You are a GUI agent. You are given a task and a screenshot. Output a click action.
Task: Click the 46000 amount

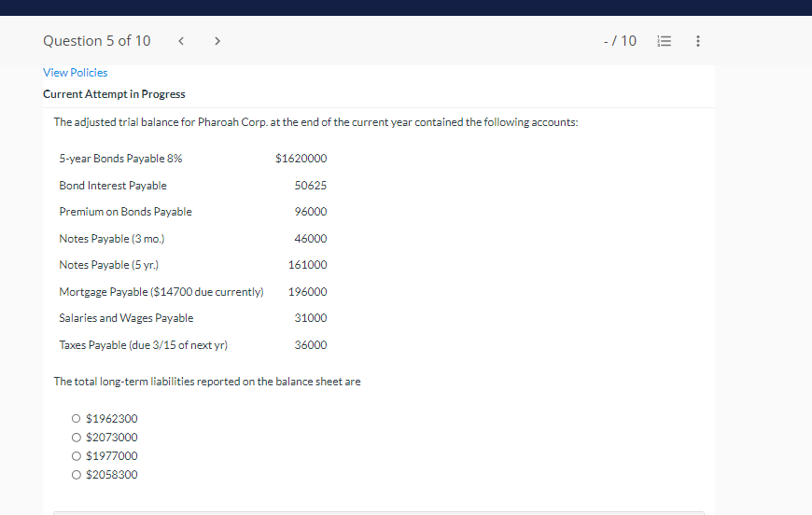click(x=311, y=239)
